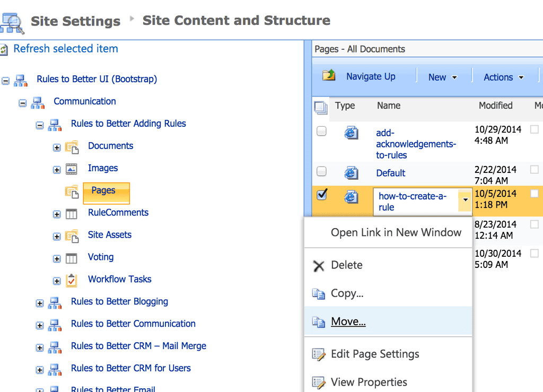Click the Refresh selected item link
543x392 pixels.
(x=66, y=49)
